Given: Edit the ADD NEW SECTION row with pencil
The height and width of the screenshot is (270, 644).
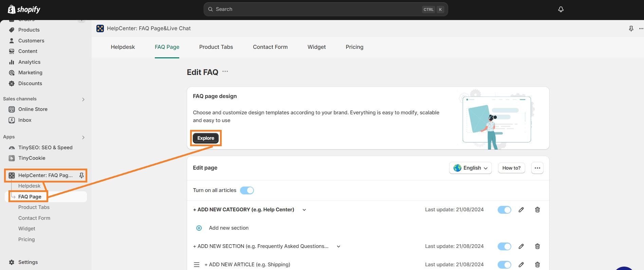Looking at the screenshot, I should 521,246.
